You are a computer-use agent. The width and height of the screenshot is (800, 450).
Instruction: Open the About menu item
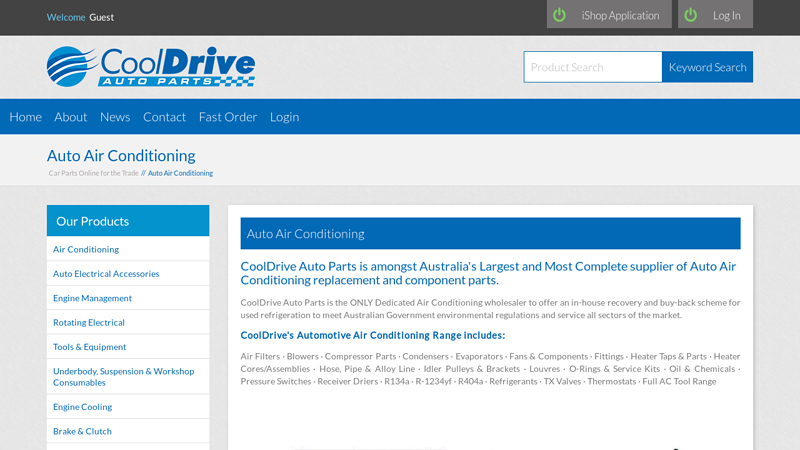point(70,117)
